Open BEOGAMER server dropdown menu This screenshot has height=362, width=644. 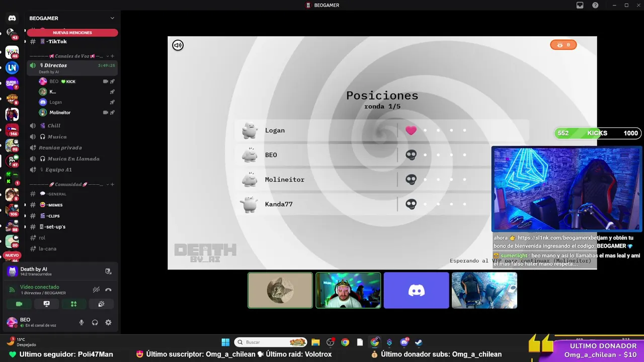(x=112, y=18)
